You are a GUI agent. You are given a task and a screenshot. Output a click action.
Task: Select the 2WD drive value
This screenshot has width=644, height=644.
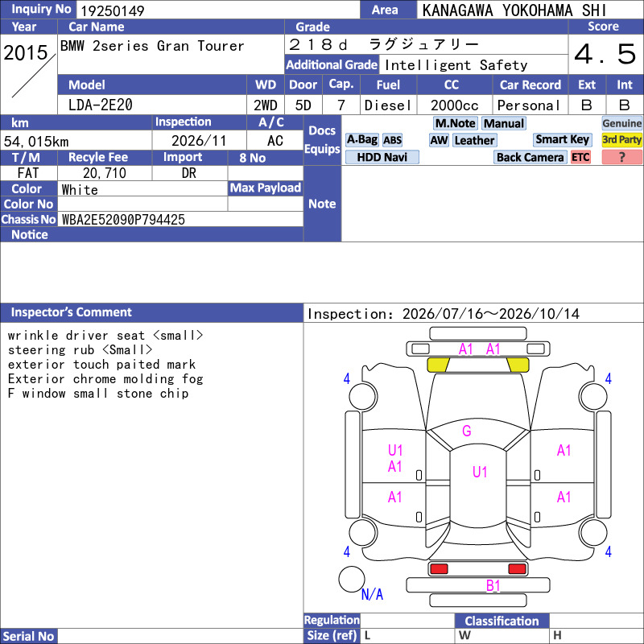point(266,105)
